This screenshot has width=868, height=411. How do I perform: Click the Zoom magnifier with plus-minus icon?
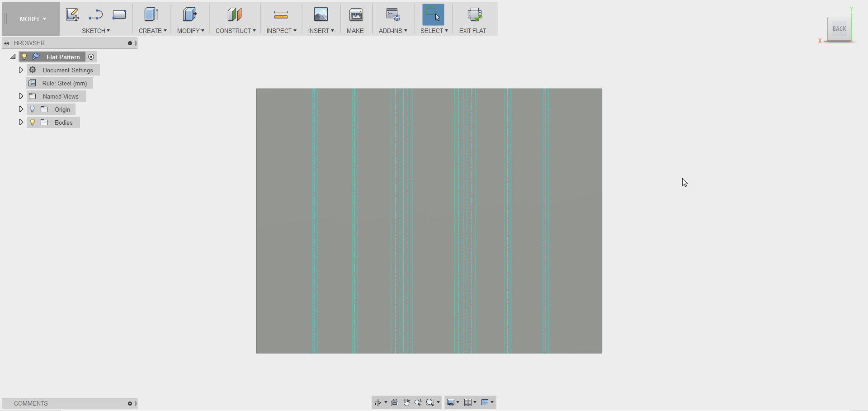418,402
